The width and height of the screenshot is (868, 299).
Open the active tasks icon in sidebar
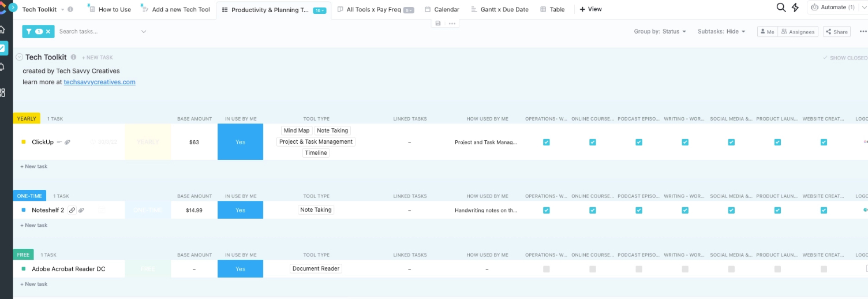[3, 48]
